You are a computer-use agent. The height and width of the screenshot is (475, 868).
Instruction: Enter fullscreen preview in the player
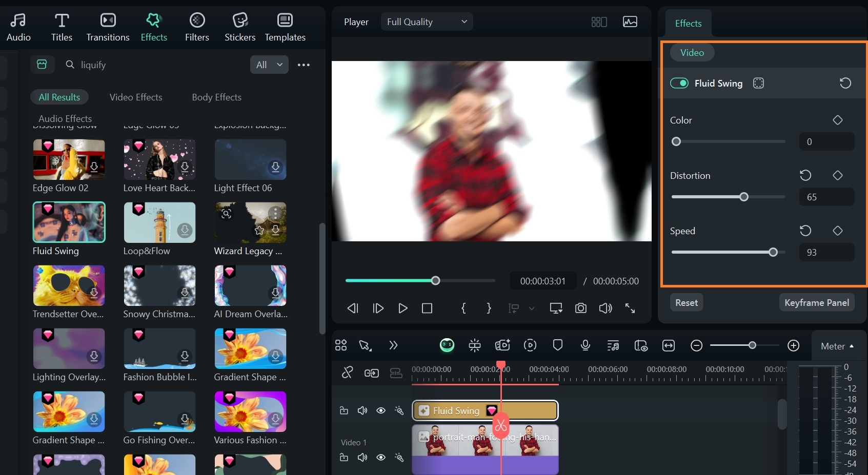630,308
